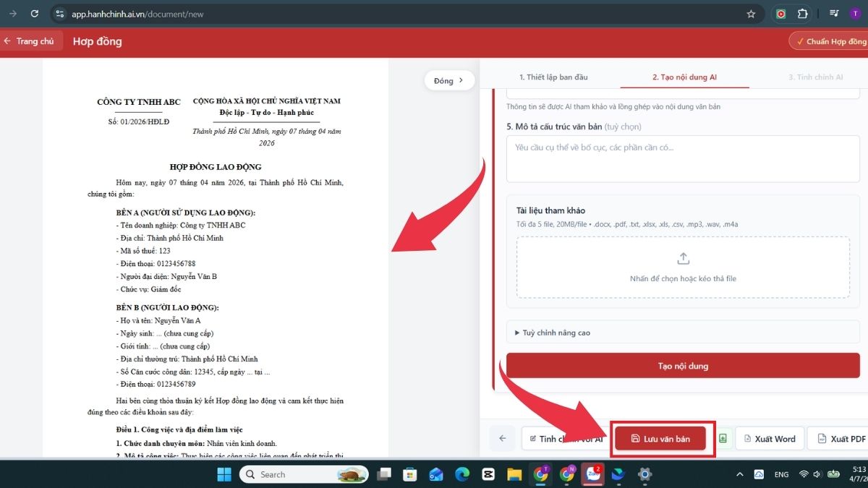This screenshot has height=488, width=868.
Task: Click the CÔNG TY TNHH ABC header
Action: tap(139, 102)
